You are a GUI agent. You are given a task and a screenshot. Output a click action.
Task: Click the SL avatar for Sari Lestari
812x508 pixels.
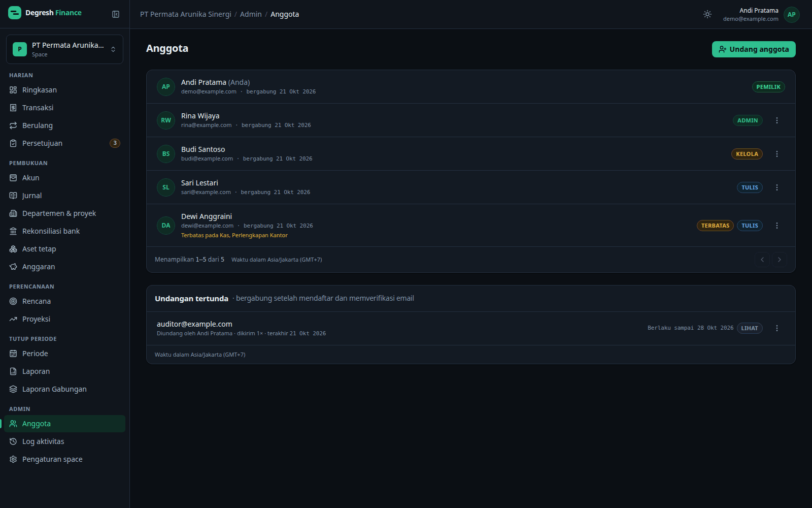coord(166,187)
